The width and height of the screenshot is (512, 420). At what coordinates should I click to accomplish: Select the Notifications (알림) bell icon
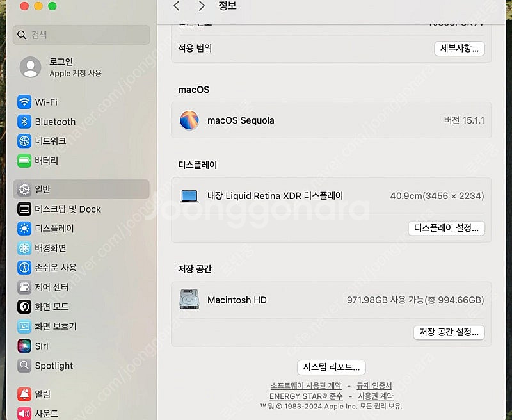click(24, 394)
